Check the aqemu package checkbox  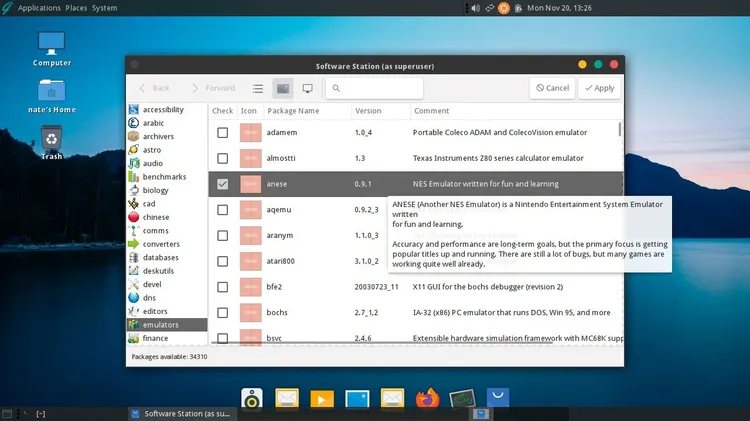[x=222, y=210]
